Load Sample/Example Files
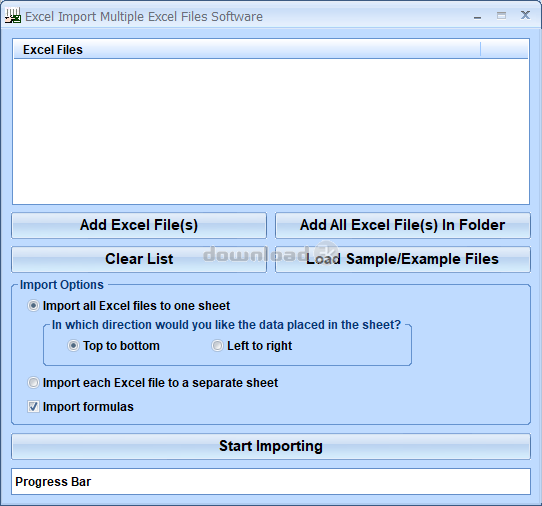 pos(403,259)
